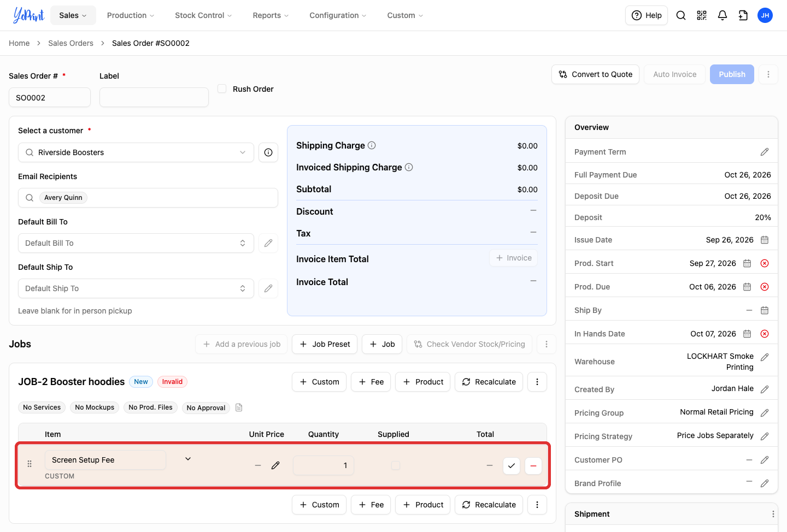
Task: Open the QR code scanner icon
Action: [x=702, y=15]
